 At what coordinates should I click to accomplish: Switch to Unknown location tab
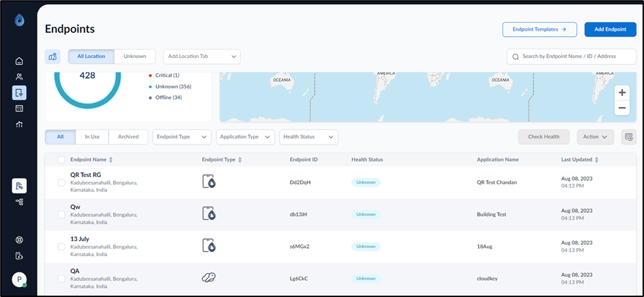point(134,57)
